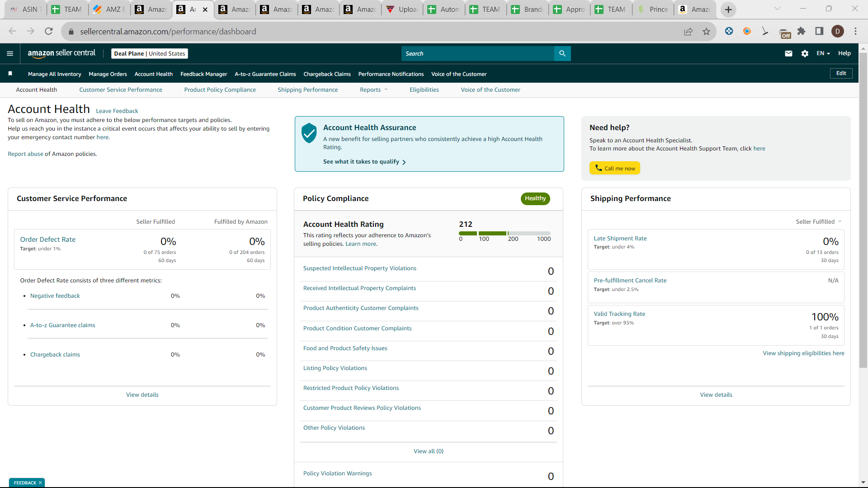Open Feedback Manager from favorites bar

click(203, 74)
